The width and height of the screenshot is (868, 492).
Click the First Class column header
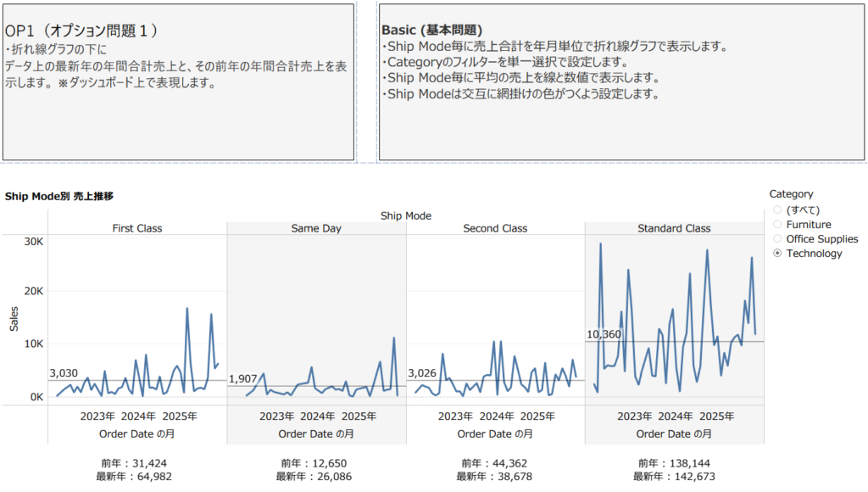[x=136, y=228]
